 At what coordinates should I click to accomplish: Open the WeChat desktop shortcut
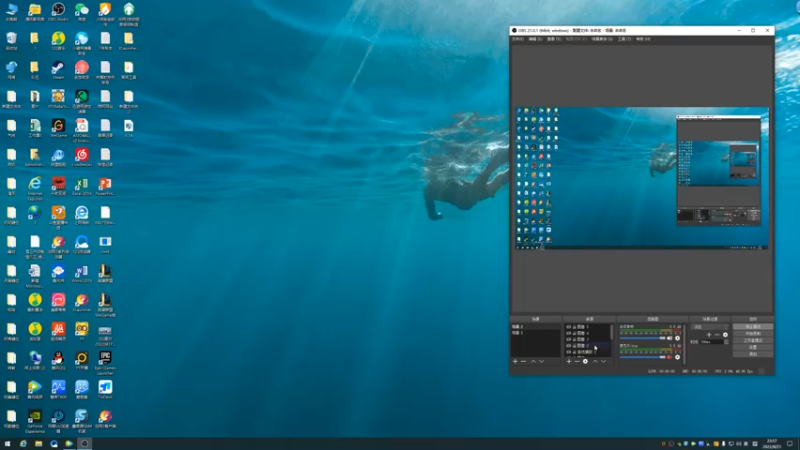(x=82, y=11)
